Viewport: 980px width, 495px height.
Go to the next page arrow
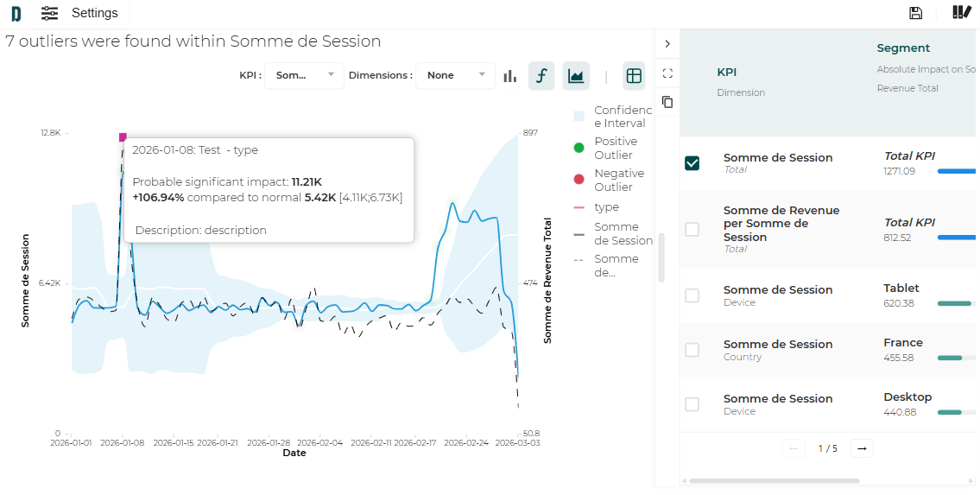[861, 448]
